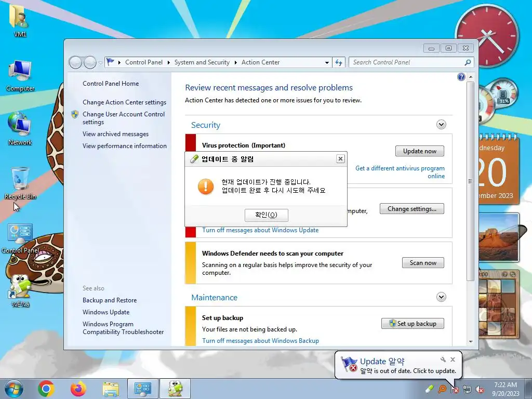Click the Change settings button

(412, 209)
